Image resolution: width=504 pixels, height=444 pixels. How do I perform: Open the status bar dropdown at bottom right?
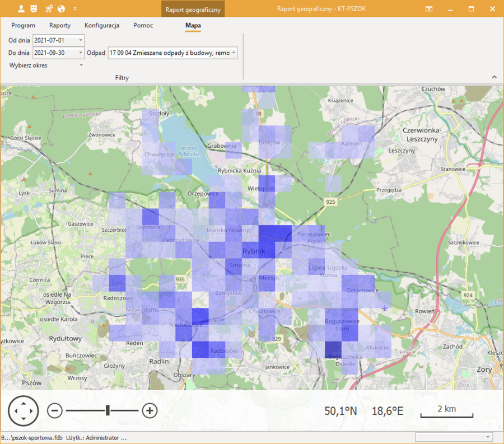pyautogui.click(x=488, y=437)
